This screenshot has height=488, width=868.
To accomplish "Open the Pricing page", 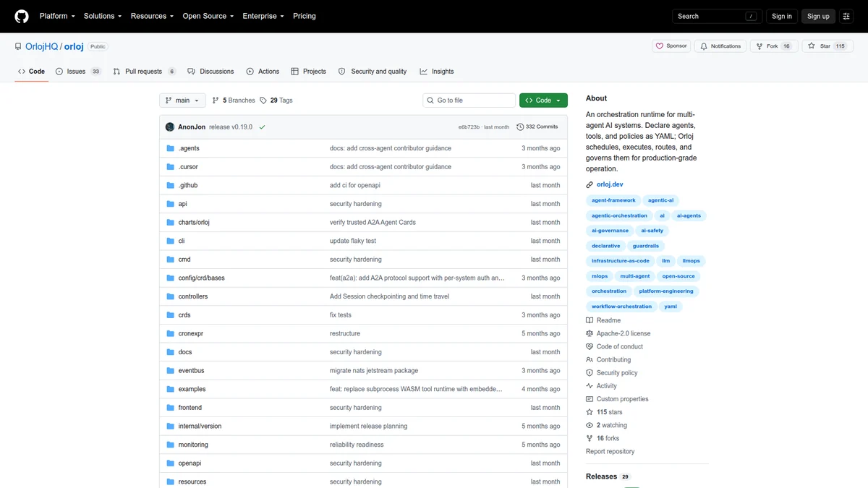I will click(305, 16).
